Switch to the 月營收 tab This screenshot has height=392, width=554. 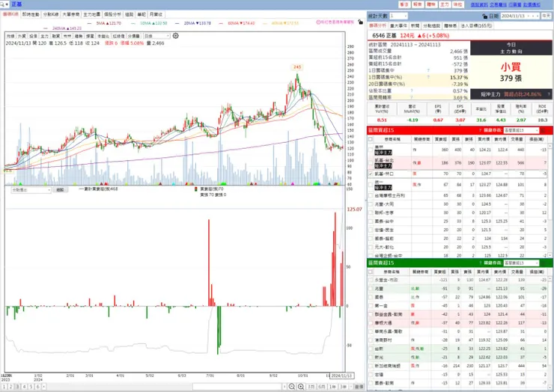[x=156, y=14]
